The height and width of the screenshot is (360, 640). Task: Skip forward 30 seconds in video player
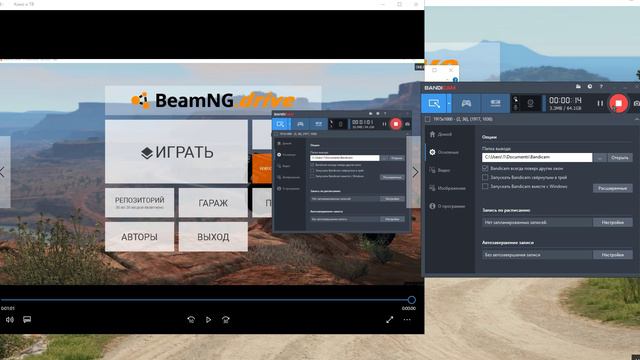pyautogui.click(x=226, y=320)
